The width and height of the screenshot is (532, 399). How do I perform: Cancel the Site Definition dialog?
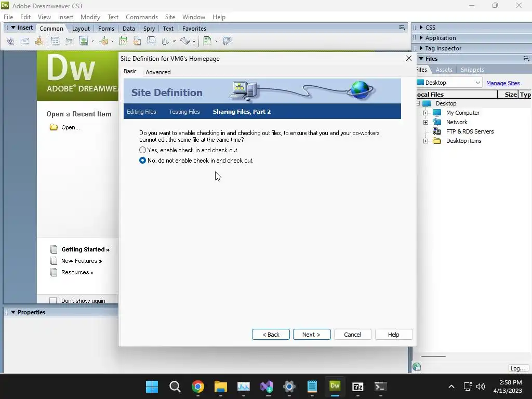coord(353,334)
